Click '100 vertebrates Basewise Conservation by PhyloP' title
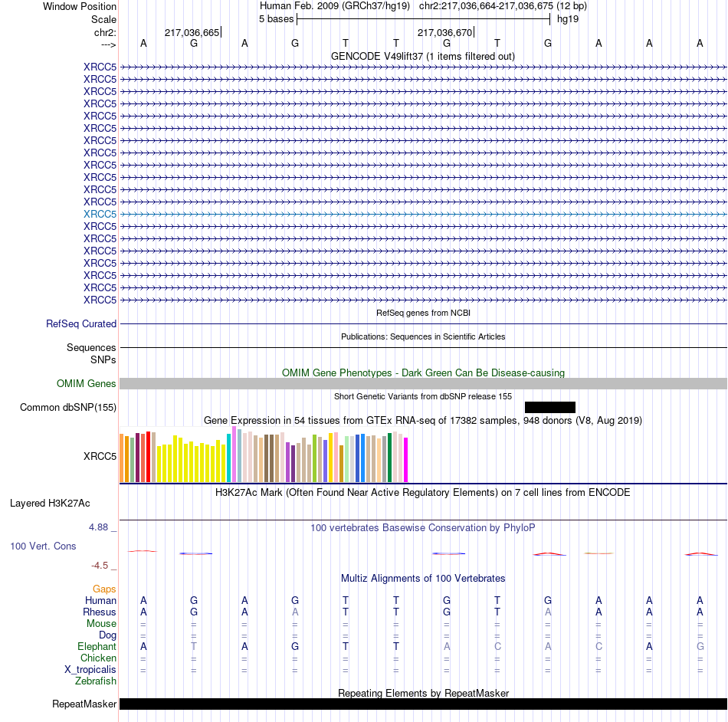728x722 pixels. 423,527
